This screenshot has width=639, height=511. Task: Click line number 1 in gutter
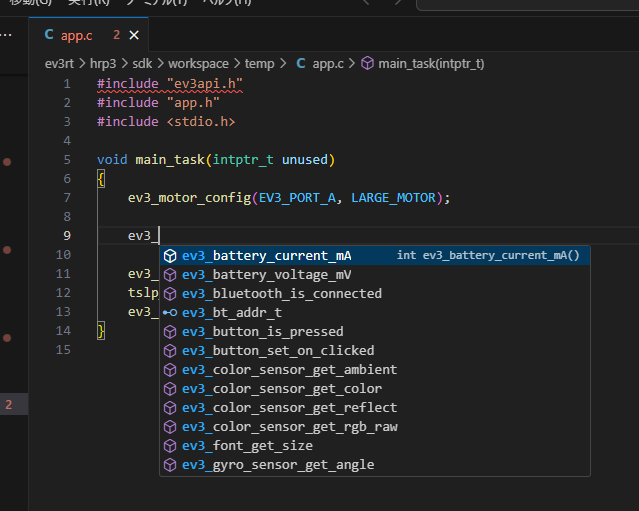(x=67, y=84)
